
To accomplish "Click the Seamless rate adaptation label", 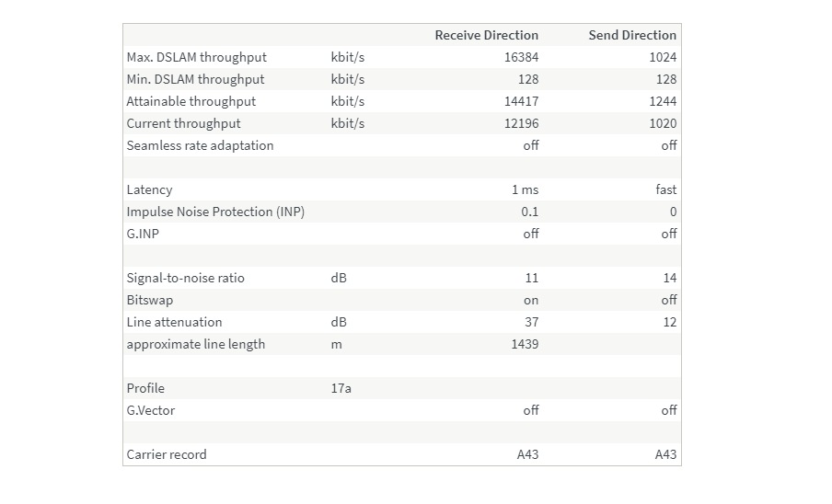I will [200, 145].
